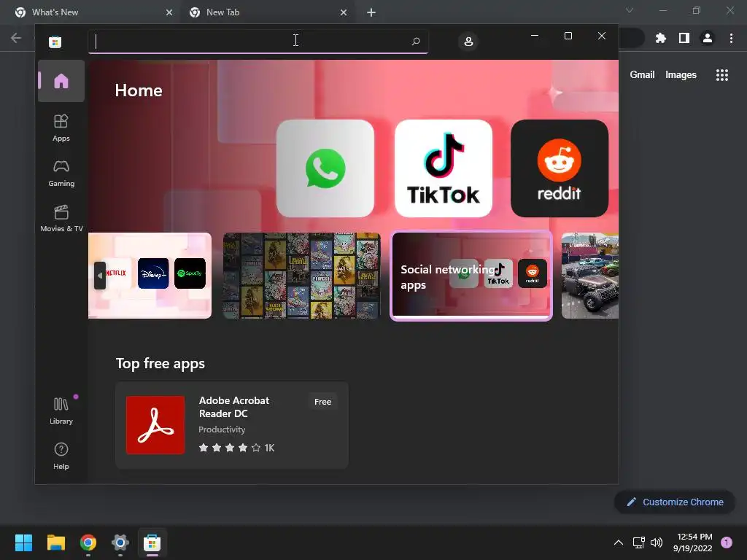Open Help in Store sidebar

(x=61, y=456)
